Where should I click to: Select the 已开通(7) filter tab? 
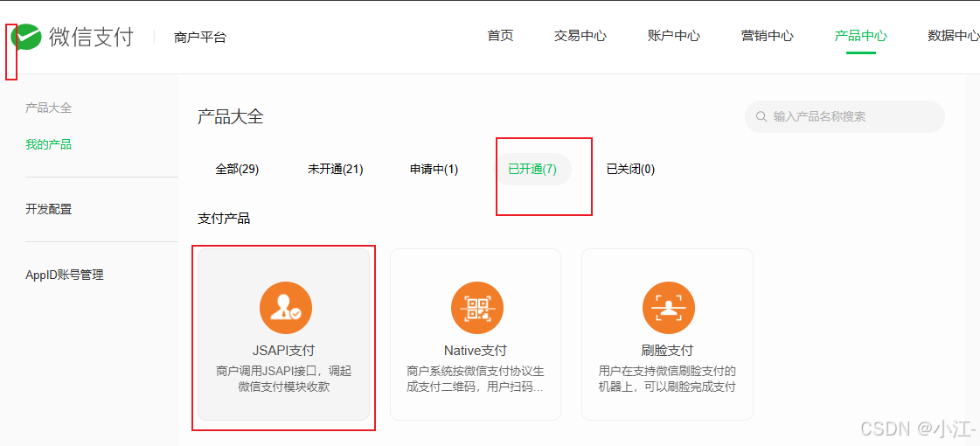(532, 169)
